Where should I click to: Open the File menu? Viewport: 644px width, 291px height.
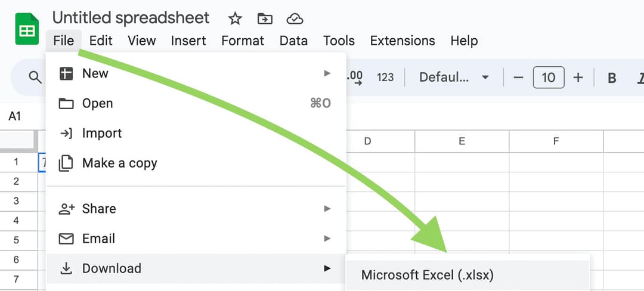64,41
